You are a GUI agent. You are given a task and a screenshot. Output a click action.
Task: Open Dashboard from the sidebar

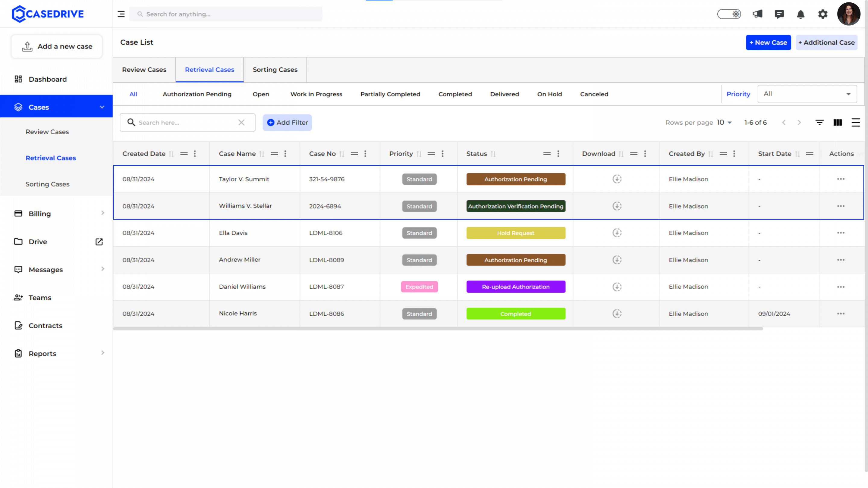click(48, 79)
